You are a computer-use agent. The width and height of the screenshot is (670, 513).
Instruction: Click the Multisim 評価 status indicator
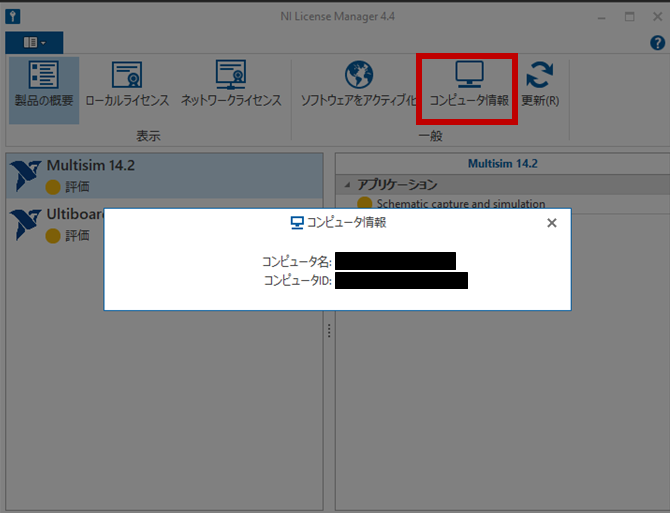click(54, 186)
